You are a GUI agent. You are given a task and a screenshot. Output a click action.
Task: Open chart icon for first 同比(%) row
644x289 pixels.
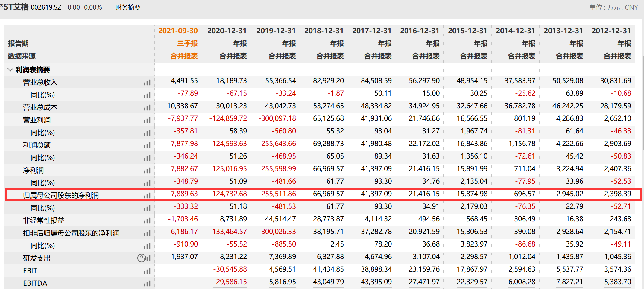(x=147, y=95)
